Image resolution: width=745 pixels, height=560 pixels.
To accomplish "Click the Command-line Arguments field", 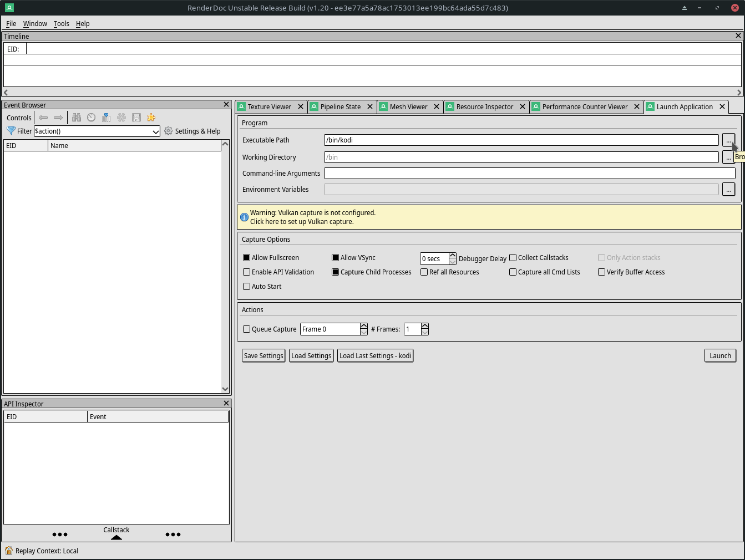I will click(x=529, y=174).
